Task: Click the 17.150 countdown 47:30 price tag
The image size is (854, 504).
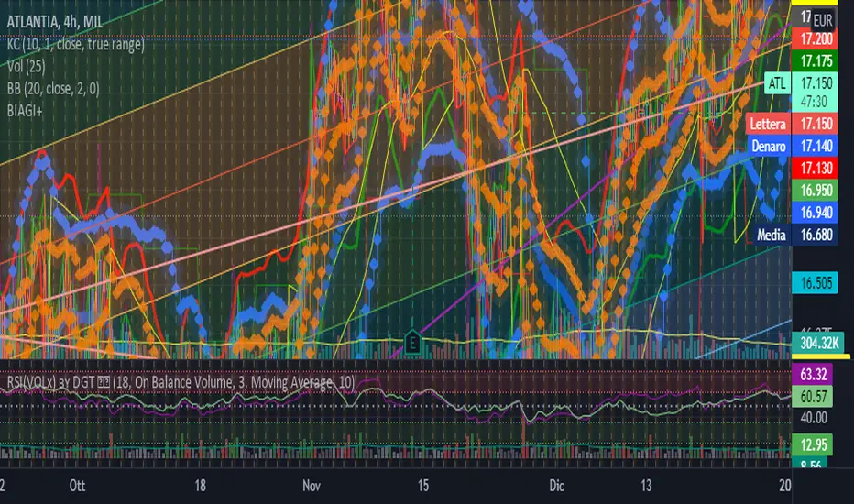Action: [816, 92]
